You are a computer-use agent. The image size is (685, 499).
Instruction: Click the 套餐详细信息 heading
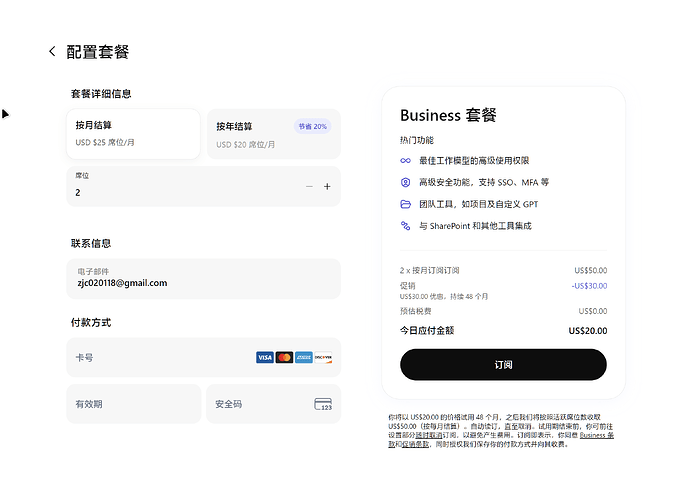coord(101,94)
